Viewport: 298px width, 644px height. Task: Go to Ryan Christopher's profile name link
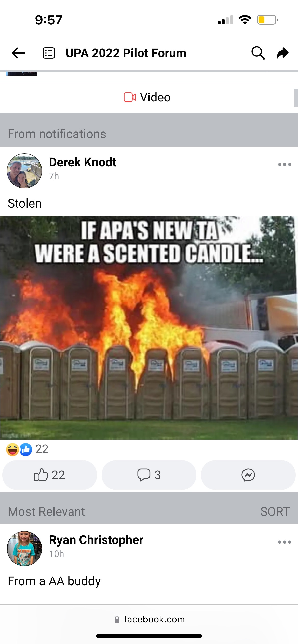tap(96, 540)
